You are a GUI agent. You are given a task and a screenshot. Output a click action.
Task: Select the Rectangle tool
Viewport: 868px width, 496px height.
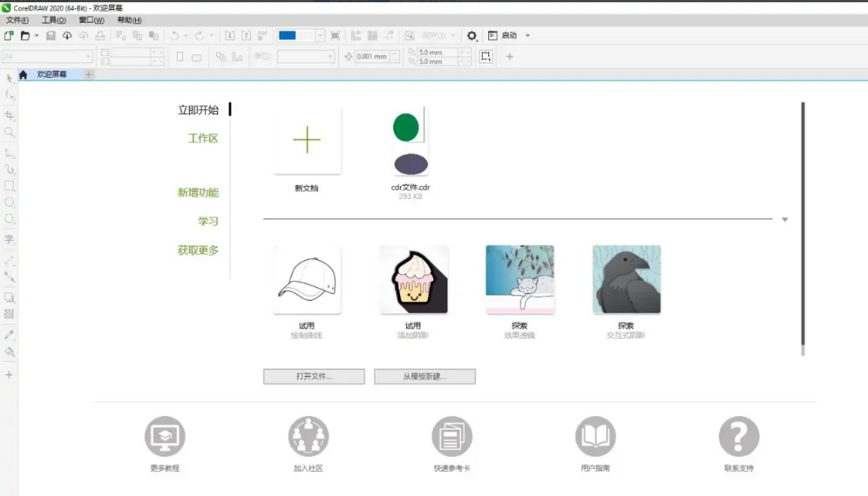click(x=10, y=185)
